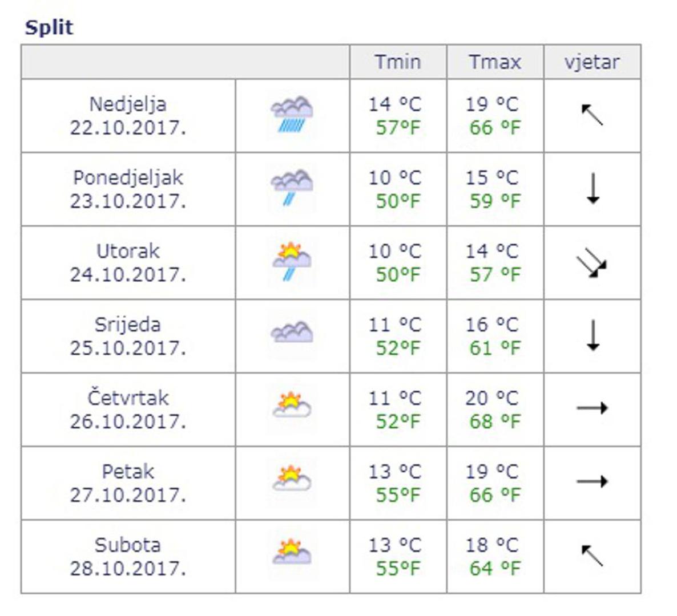Click the vjetar column header
This screenshot has width=677, height=616.
[x=592, y=62]
